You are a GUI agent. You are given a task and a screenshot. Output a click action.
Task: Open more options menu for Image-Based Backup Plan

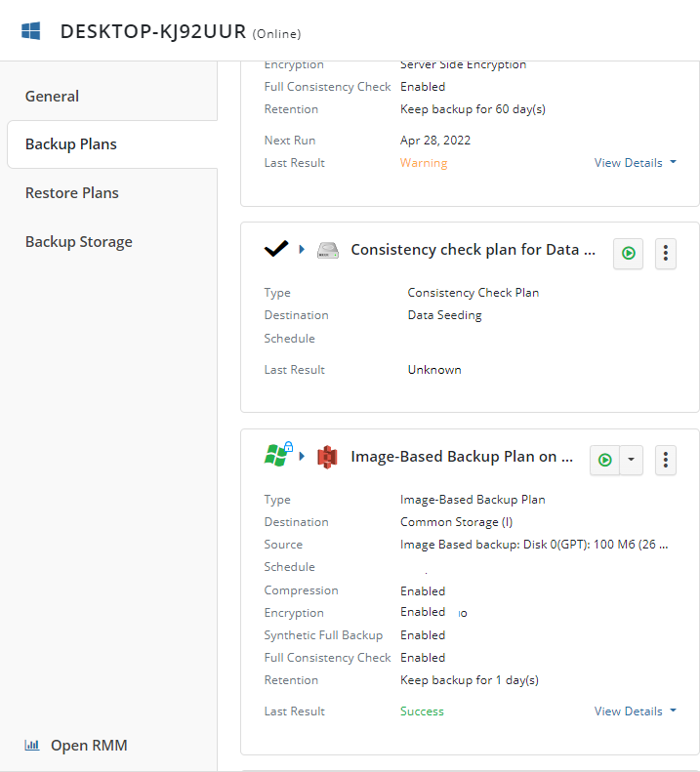point(666,460)
